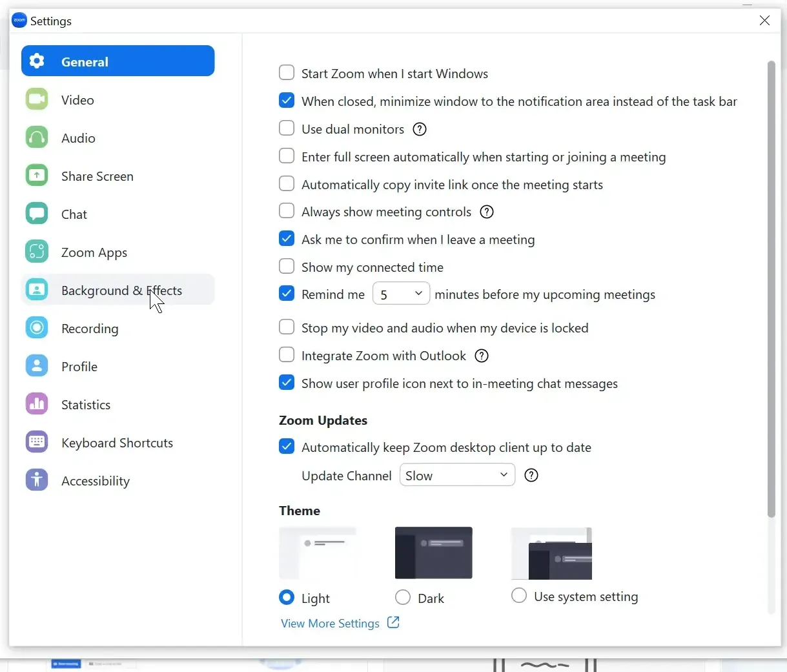Click help icon beside Always show meeting controls
Image resolution: width=787 pixels, height=672 pixels.
pos(487,212)
